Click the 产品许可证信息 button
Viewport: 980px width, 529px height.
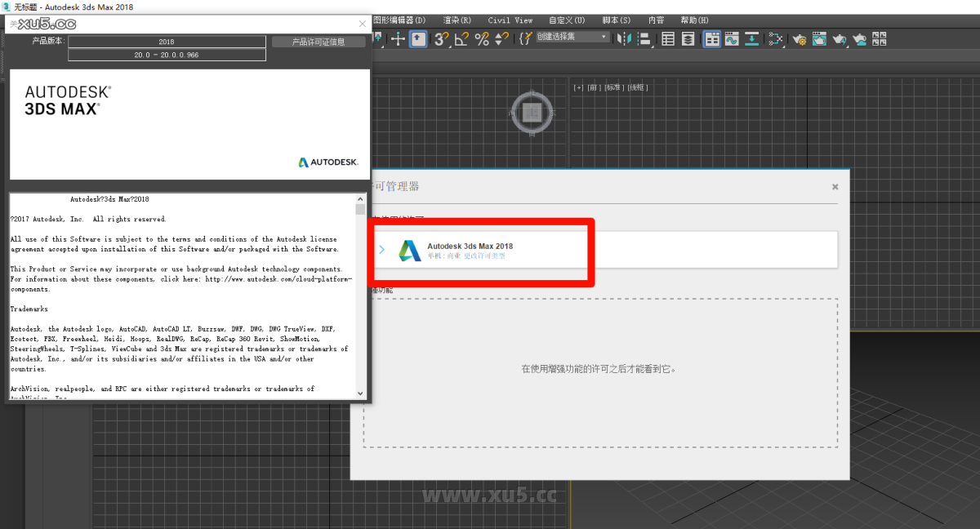(318, 41)
